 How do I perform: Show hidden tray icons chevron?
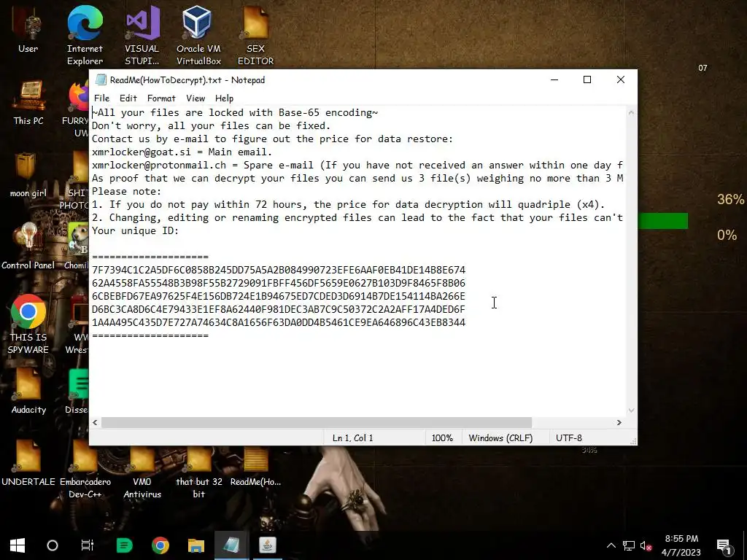point(611,545)
